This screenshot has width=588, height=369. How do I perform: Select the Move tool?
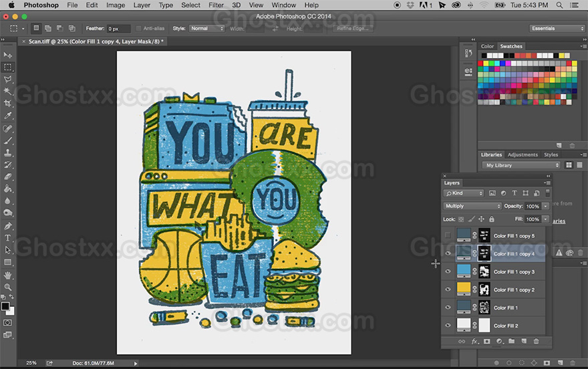[x=7, y=55]
